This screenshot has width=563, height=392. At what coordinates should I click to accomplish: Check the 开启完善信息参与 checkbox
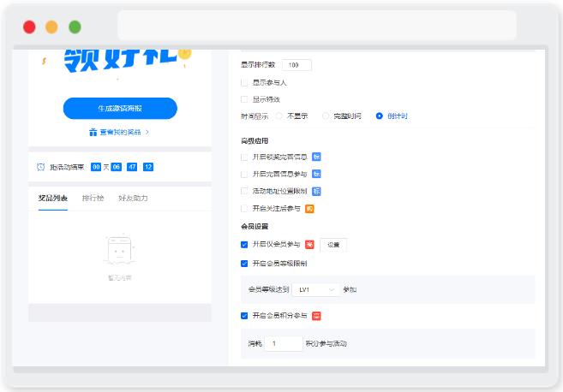244,175
